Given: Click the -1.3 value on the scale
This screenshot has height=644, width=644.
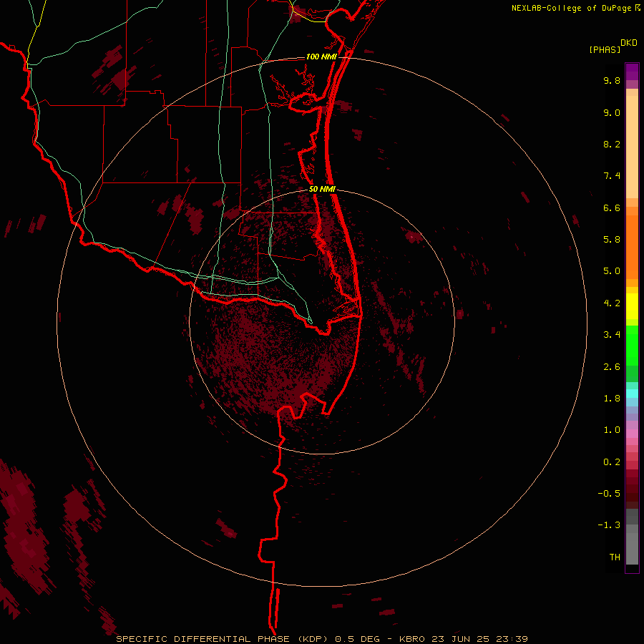Looking at the screenshot, I should (609, 525).
